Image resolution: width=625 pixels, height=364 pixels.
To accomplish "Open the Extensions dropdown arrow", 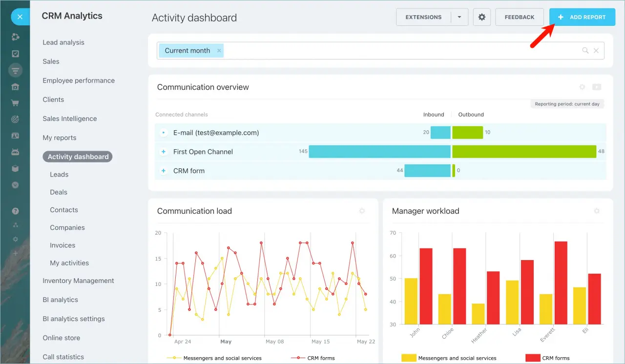I will tap(459, 17).
